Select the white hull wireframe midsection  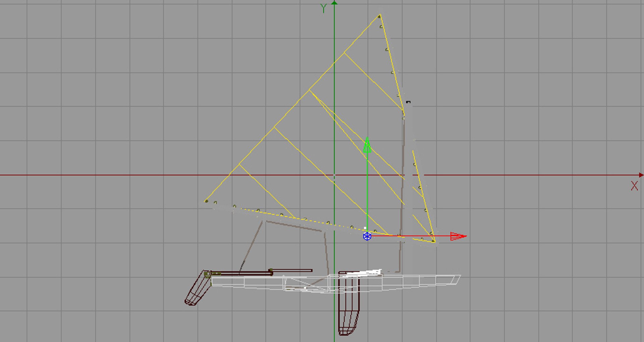pyautogui.click(x=335, y=284)
